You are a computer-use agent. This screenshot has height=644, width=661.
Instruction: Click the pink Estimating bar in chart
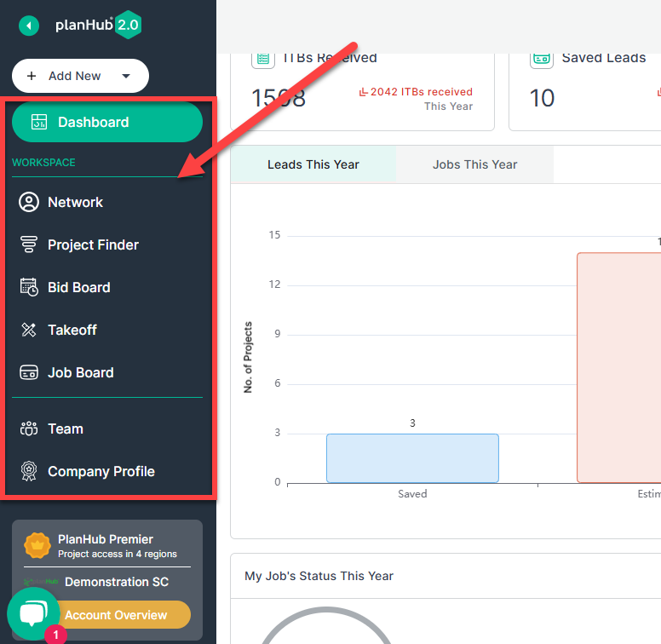coord(619,367)
